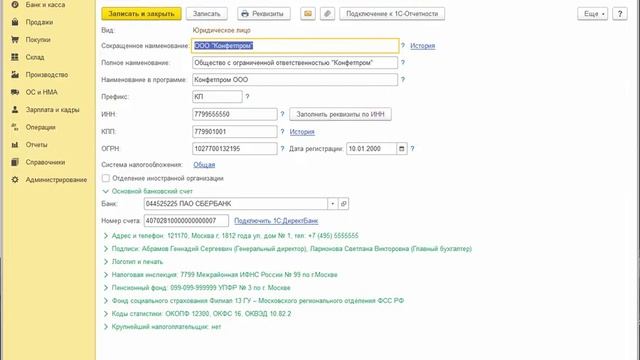Image resolution: width=640 pixels, height=360 pixels.
Task: Open the Банк field dropdown arrow
Action: coord(333,204)
